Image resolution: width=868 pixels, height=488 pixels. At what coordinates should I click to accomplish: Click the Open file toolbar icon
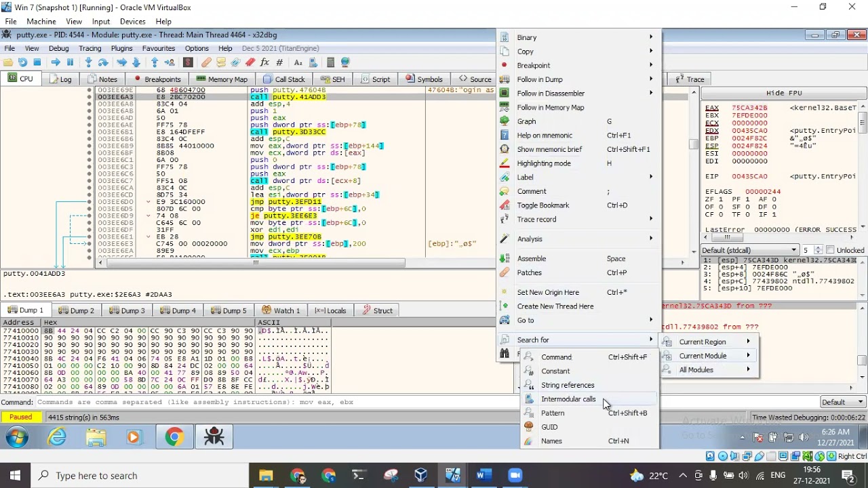click(8, 62)
